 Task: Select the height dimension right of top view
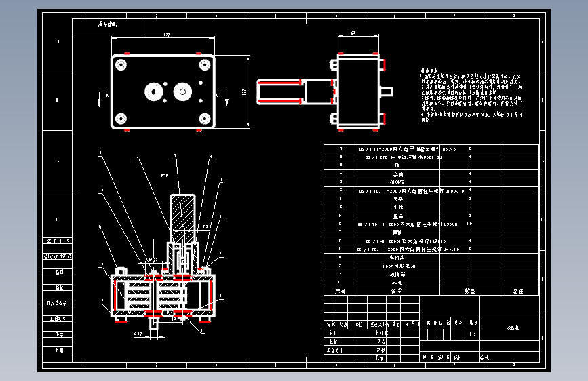click(246, 92)
